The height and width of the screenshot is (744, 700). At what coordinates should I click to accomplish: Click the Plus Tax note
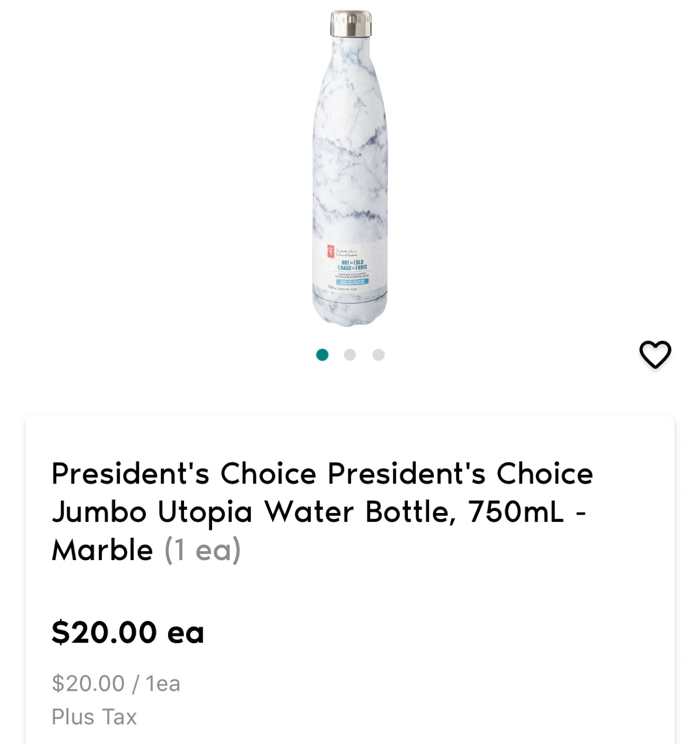(x=94, y=717)
